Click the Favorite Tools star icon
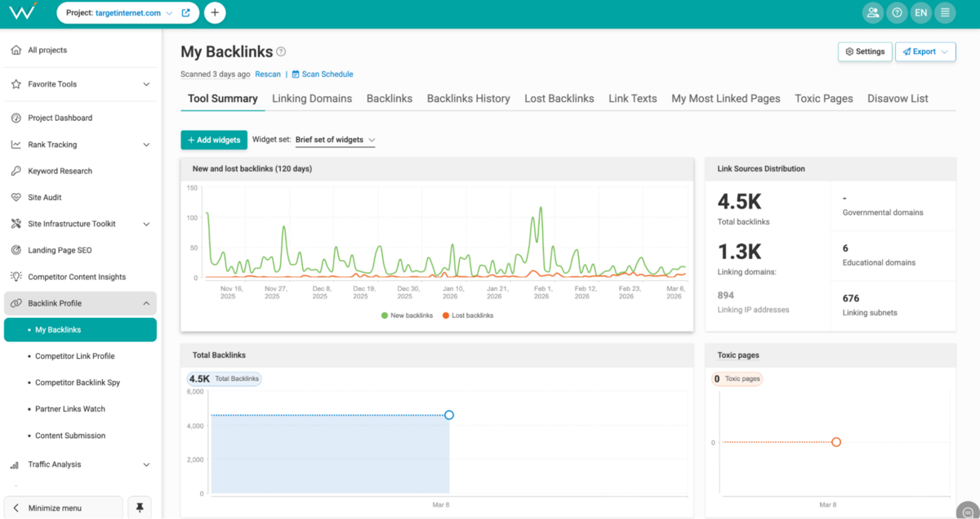Image resolution: width=980 pixels, height=519 pixels. [16, 84]
